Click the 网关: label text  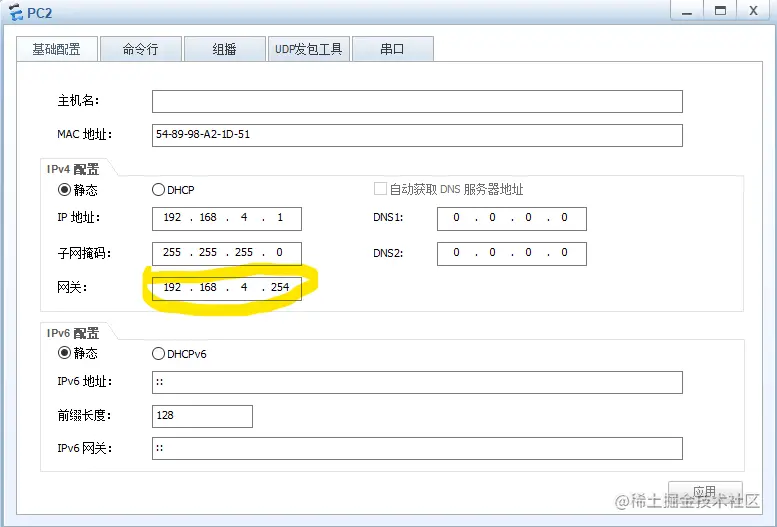(72, 287)
